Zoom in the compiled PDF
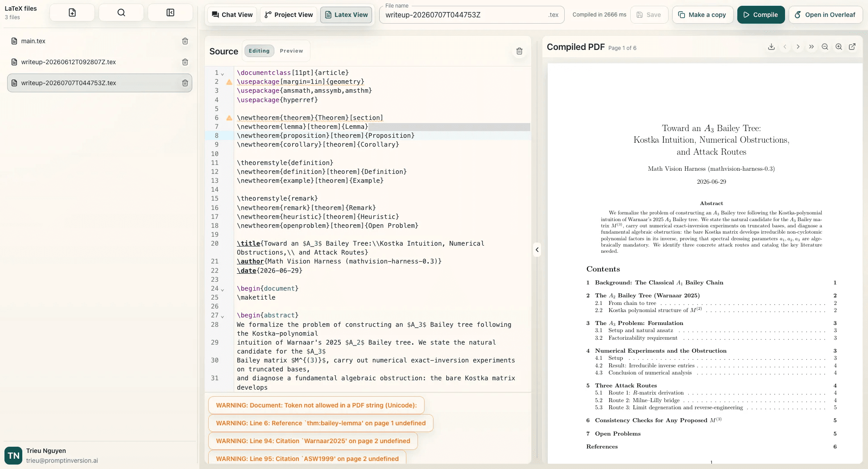The width and height of the screenshot is (868, 469). click(839, 47)
